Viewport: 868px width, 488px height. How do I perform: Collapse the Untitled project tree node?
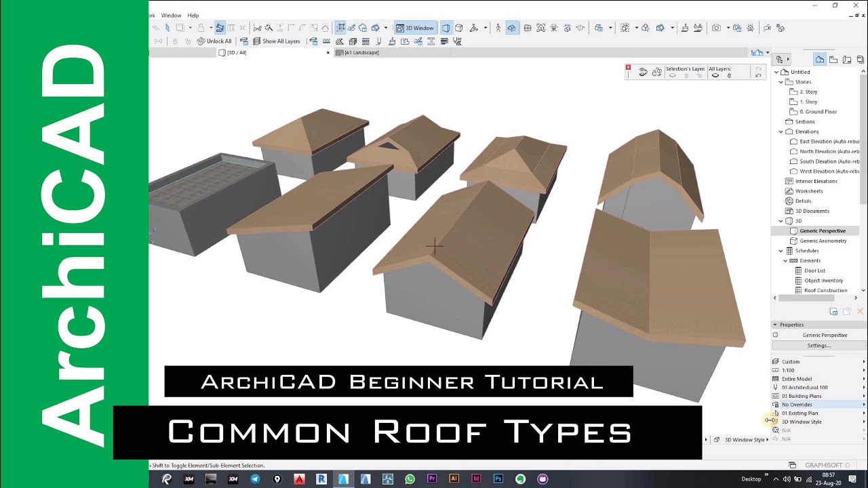click(776, 72)
